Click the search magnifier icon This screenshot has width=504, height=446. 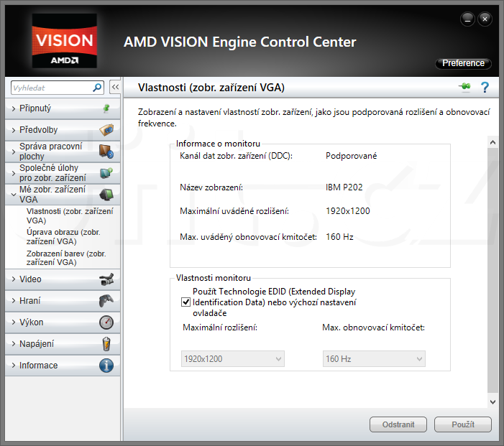(x=97, y=88)
